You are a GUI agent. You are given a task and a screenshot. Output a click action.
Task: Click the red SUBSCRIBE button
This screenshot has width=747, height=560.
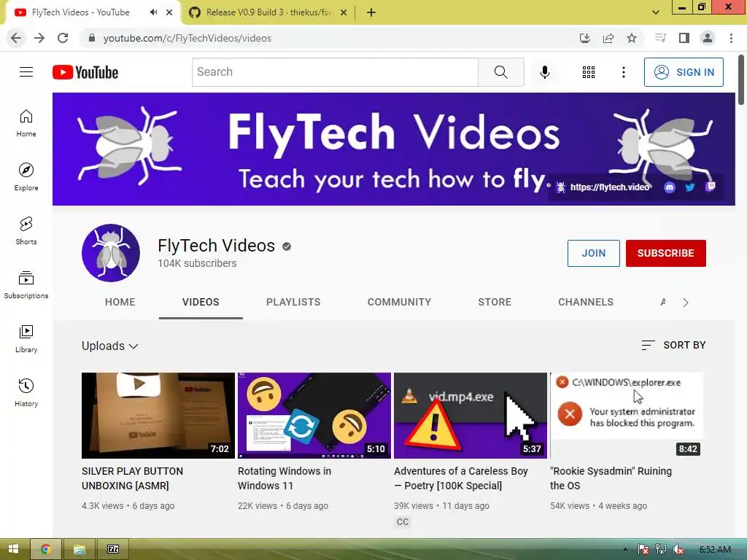(x=665, y=253)
